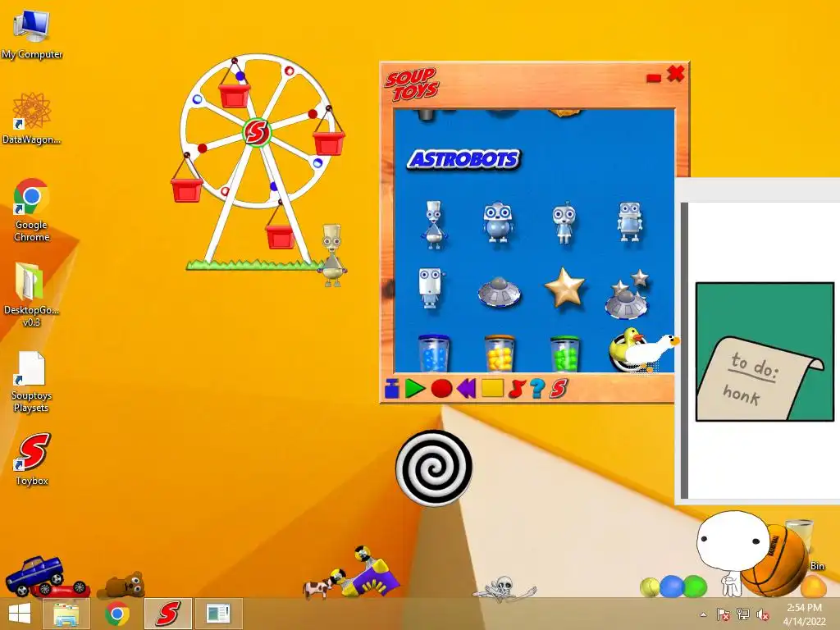
Task: Open the network tray icon
Action: pos(743,614)
